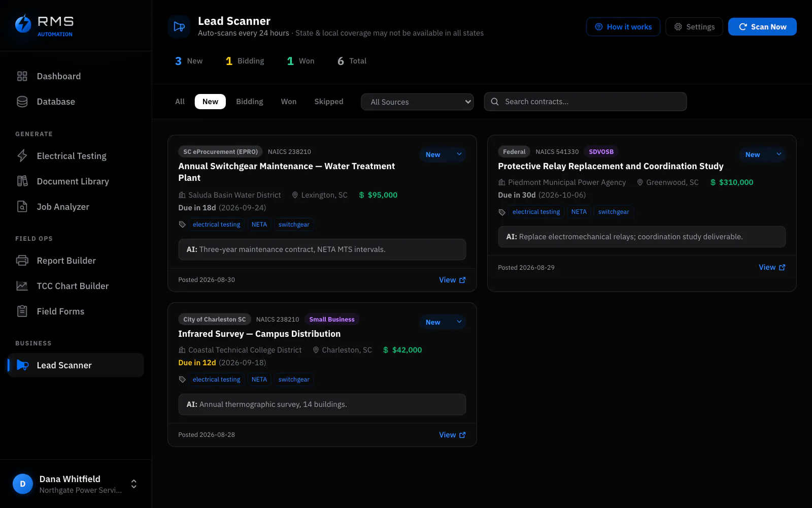Click the $310,000 contract value

coord(732,182)
